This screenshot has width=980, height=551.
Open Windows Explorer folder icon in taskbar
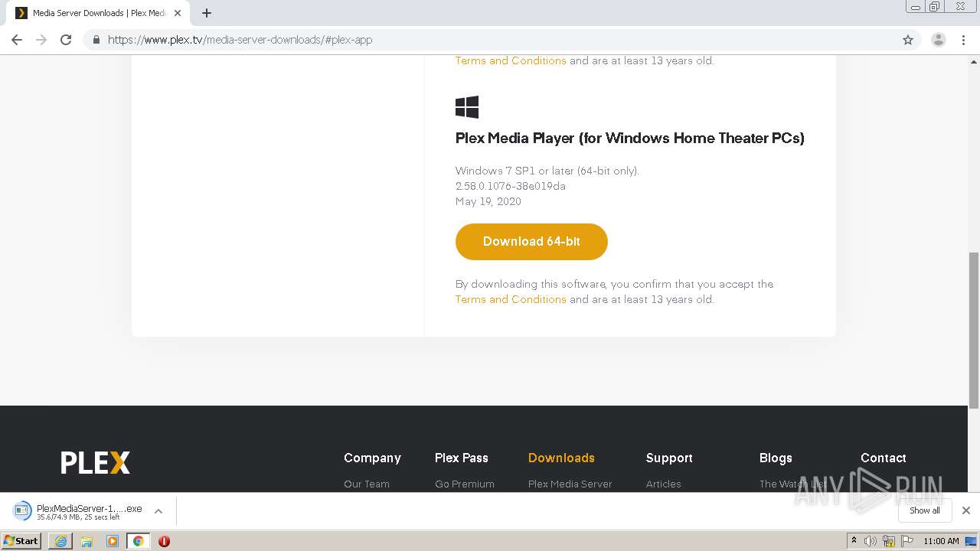pyautogui.click(x=87, y=541)
